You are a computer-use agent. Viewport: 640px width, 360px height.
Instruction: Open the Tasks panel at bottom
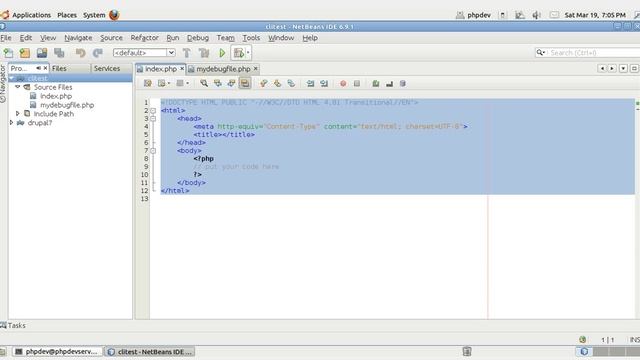pos(13,325)
